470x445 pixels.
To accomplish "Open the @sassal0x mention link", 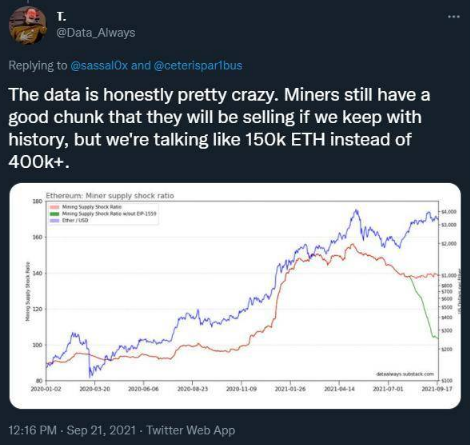I will 99,65.
